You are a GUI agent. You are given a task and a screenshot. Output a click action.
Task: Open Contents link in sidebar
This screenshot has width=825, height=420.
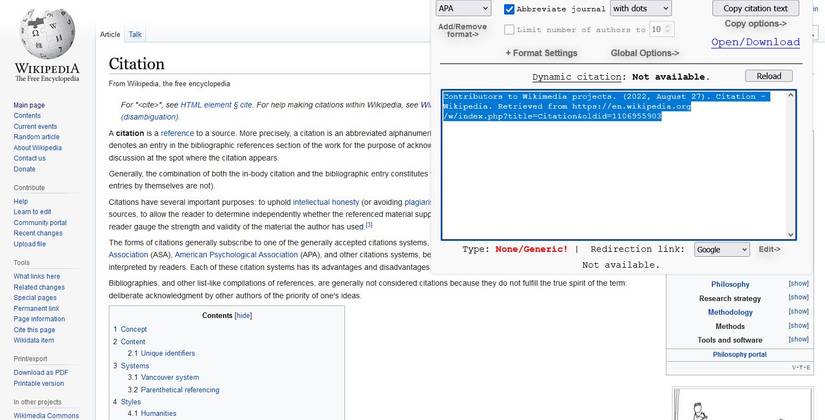pos(27,116)
